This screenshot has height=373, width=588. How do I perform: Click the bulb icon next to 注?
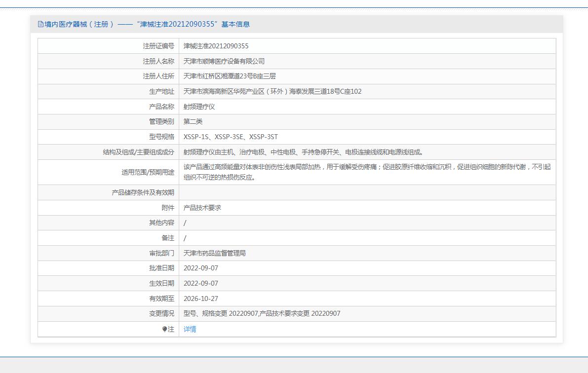click(164, 329)
